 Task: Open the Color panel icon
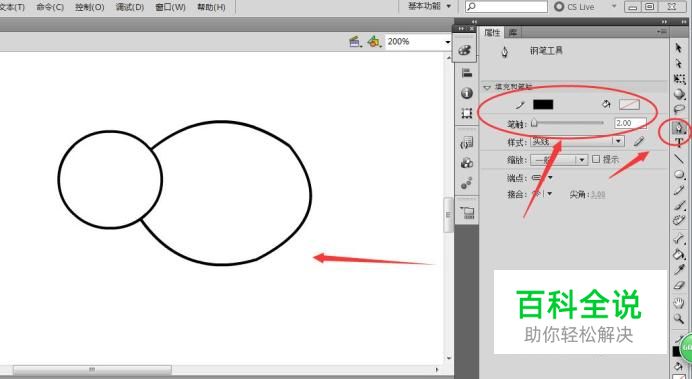[466, 50]
